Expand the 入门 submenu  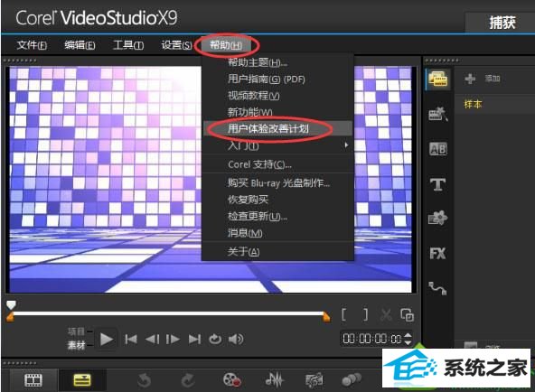[277, 145]
